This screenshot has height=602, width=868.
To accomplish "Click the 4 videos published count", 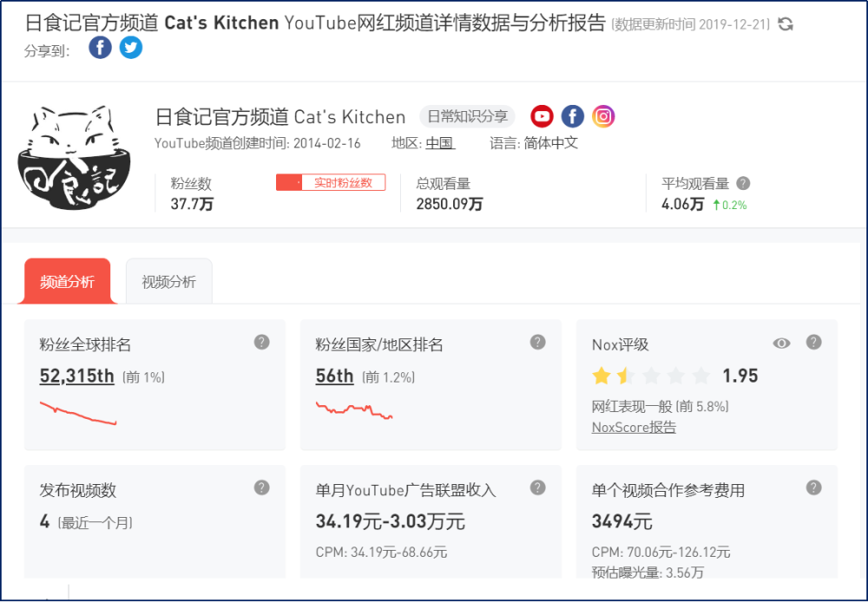I will [44, 521].
